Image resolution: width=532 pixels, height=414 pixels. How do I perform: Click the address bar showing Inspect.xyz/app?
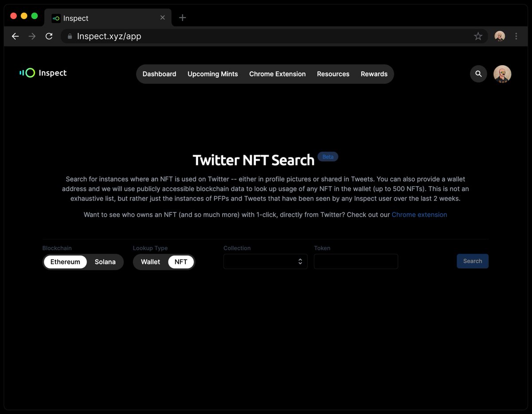click(x=274, y=36)
